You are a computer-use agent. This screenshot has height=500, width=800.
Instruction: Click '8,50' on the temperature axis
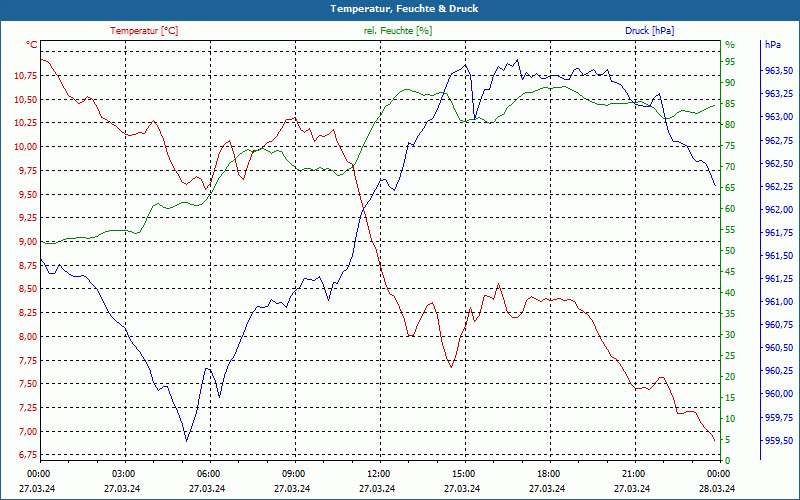(28, 289)
